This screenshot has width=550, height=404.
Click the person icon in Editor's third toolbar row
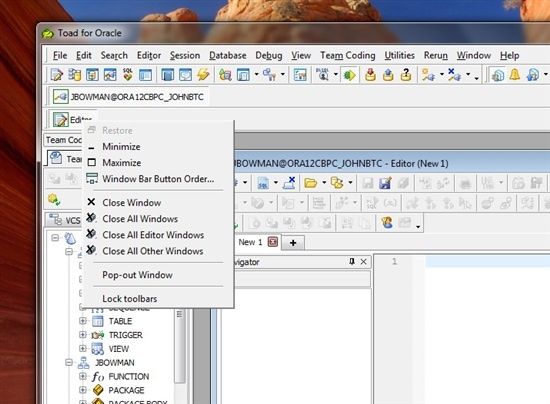click(387, 223)
